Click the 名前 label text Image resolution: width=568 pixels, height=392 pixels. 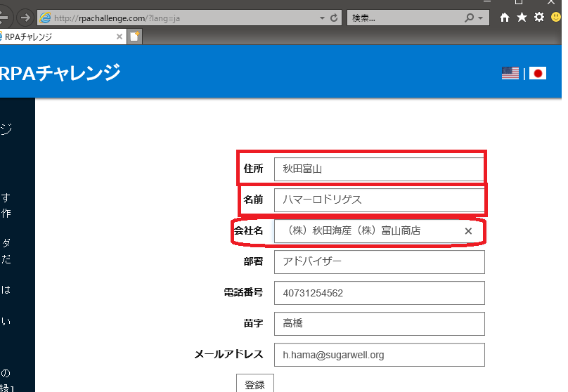pyautogui.click(x=253, y=200)
